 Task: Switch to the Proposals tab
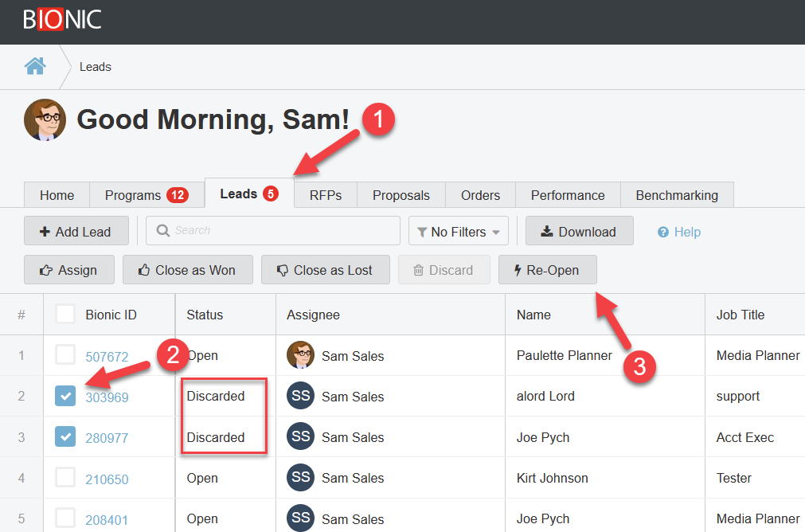[401, 195]
